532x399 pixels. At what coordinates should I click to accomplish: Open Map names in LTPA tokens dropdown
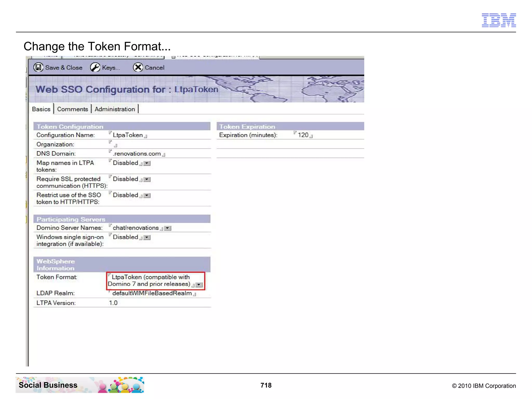pos(147,163)
